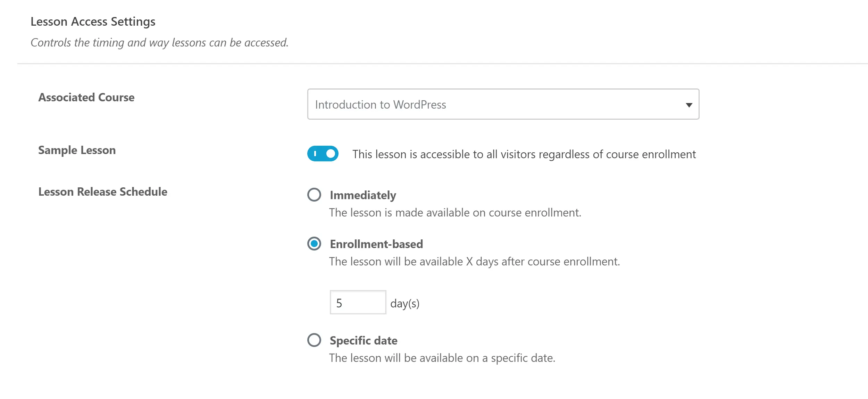Click the 'Enrollment-based' option label text
868x399 pixels.
click(x=376, y=244)
